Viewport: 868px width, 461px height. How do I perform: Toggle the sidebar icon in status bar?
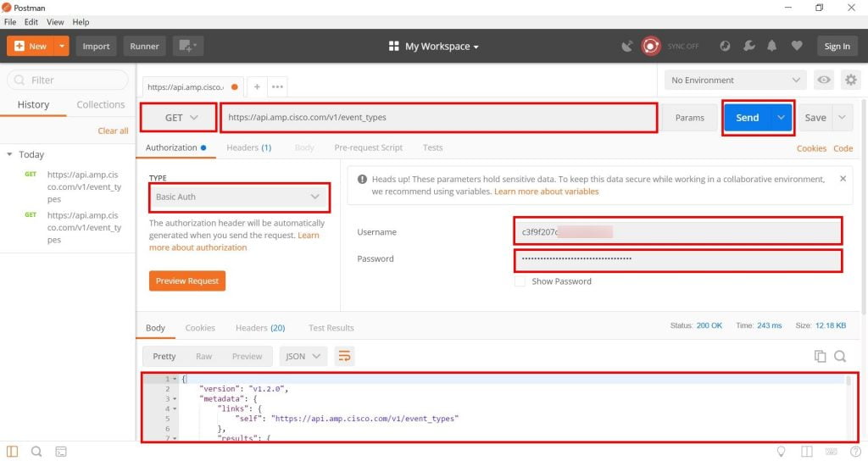click(12, 452)
